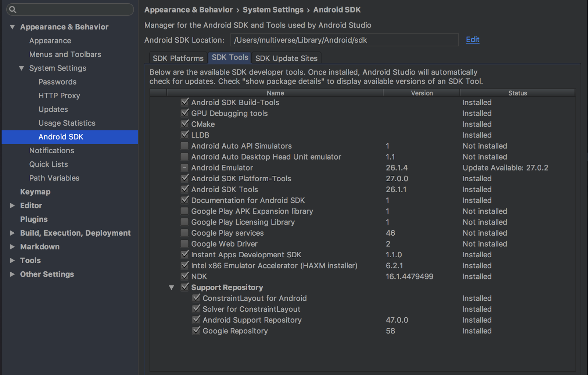Uncheck the NDK checkbox
Viewport: 588px width, 375px height.
(185, 276)
